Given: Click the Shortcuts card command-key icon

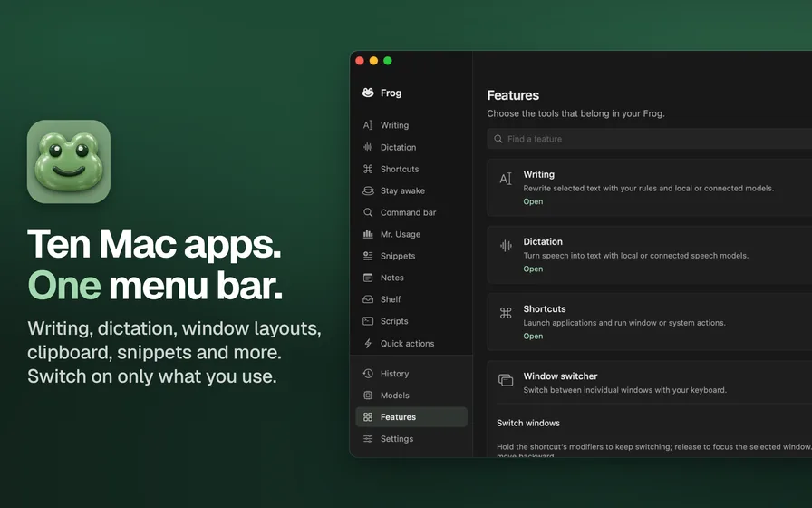Looking at the screenshot, I should point(506,313).
